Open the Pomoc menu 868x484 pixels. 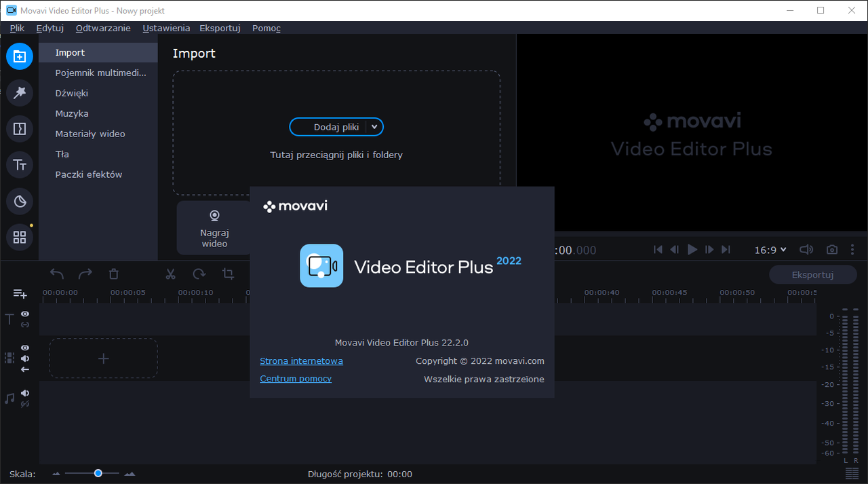[x=267, y=28]
